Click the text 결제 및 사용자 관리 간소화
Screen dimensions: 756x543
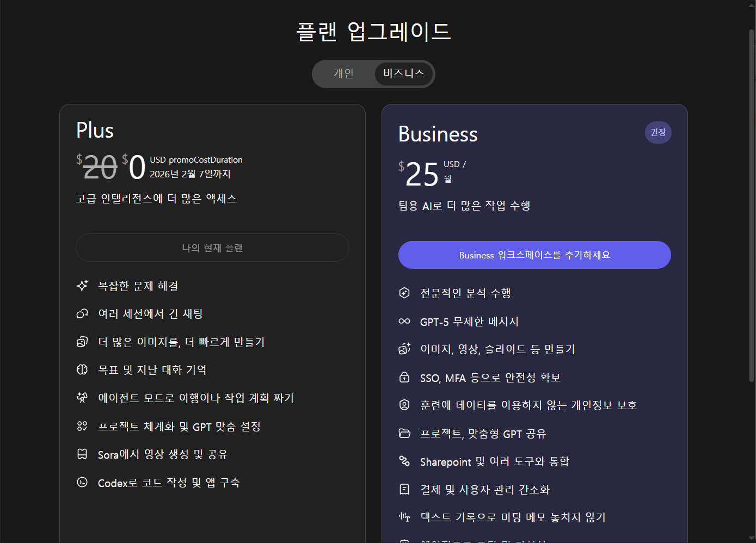[x=485, y=489]
